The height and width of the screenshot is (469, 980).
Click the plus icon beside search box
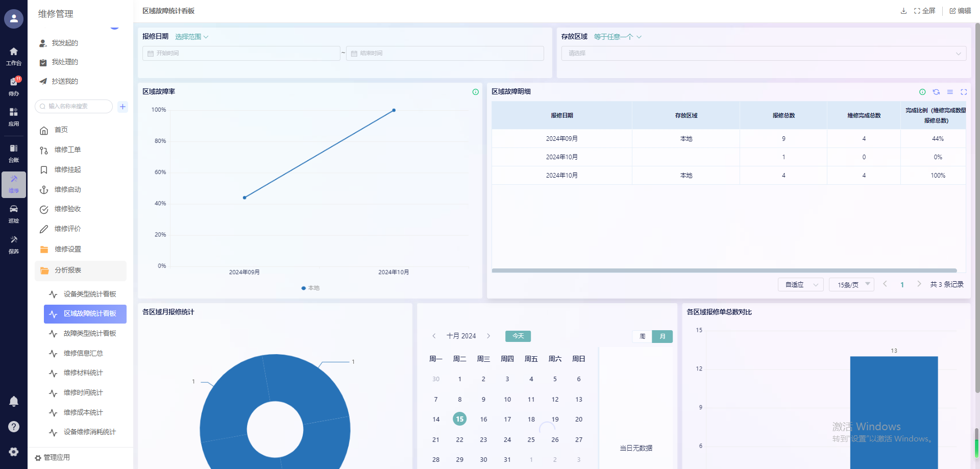[x=122, y=107]
